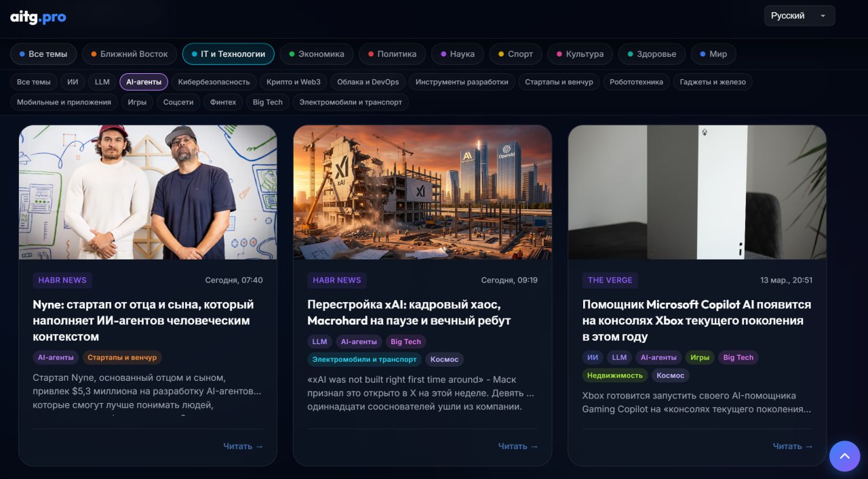This screenshot has height=479, width=868.
Task: Click THE VERGE source badge on the Copilot article
Action: pos(608,280)
